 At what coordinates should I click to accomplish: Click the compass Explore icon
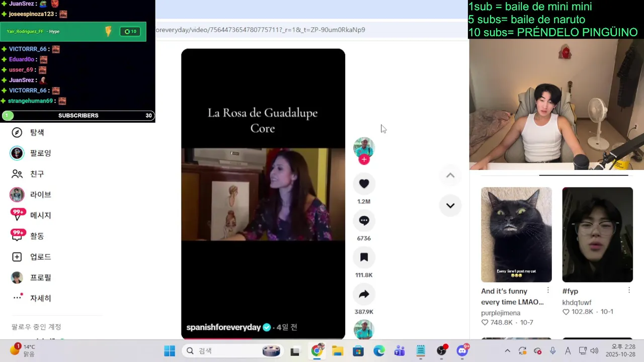tap(17, 132)
